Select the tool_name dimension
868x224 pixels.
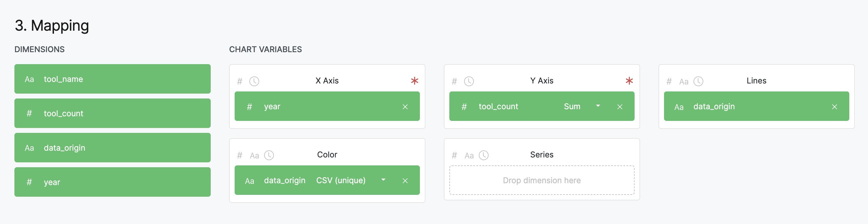(x=112, y=79)
